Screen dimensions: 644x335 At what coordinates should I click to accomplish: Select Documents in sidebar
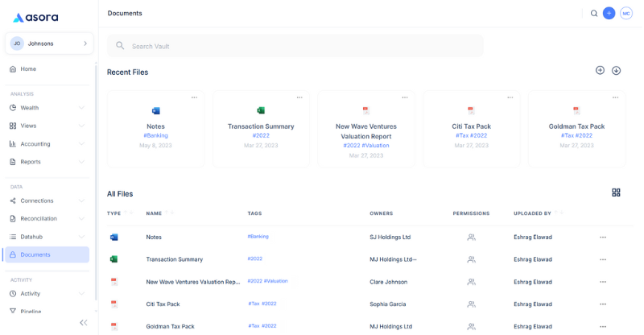(x=47, y=254)
